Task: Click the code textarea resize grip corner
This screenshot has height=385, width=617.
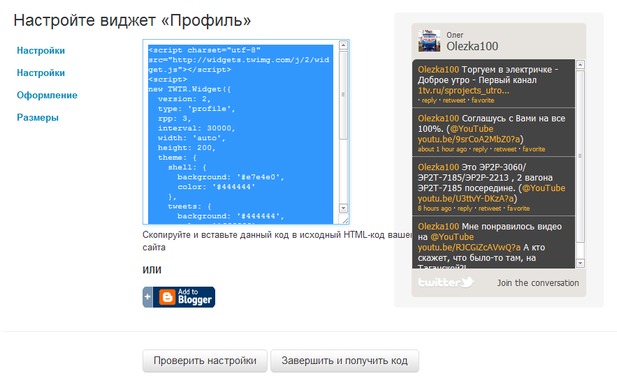Action: coord(345,220)
